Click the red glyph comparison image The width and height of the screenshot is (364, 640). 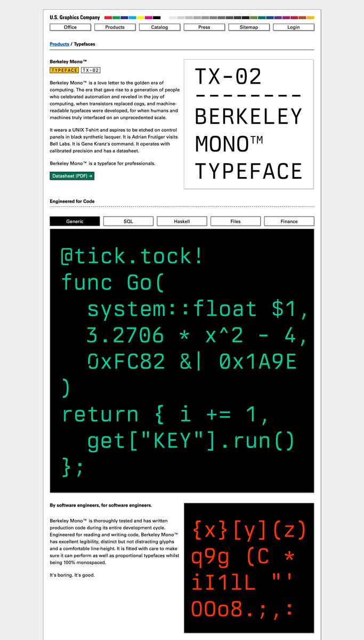(x=249, y=568)
